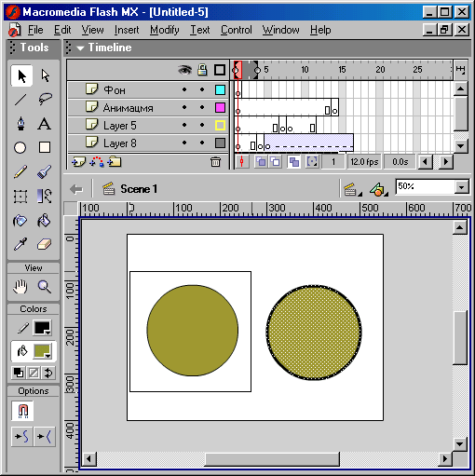Select the Hand tool
This screenshot has width=475, height=476.
pyautogui.click(x=20, y=287)
